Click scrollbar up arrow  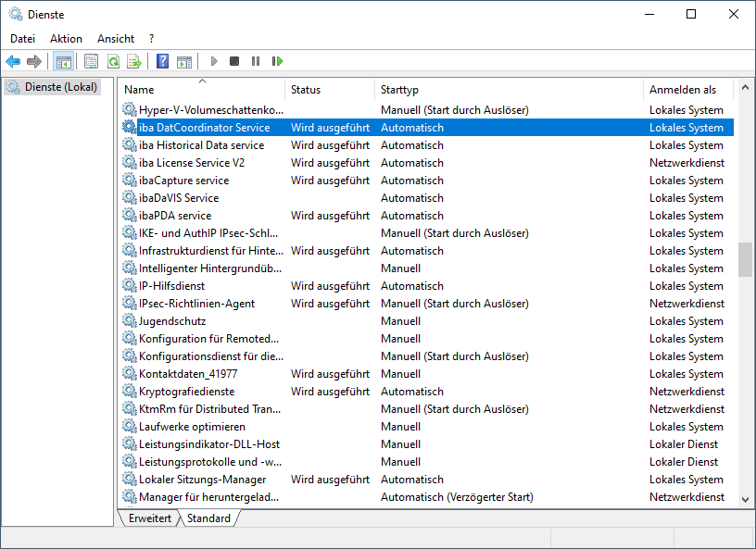click(746, 87)
